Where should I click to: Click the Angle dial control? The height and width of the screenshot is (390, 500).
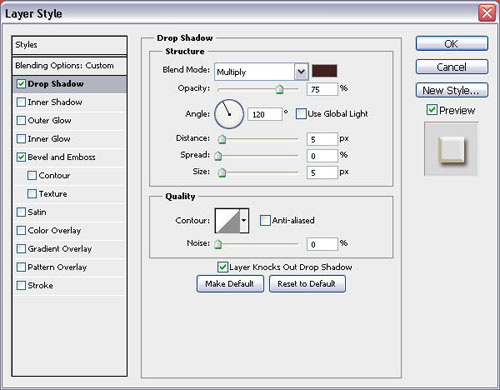coord(229,114)
